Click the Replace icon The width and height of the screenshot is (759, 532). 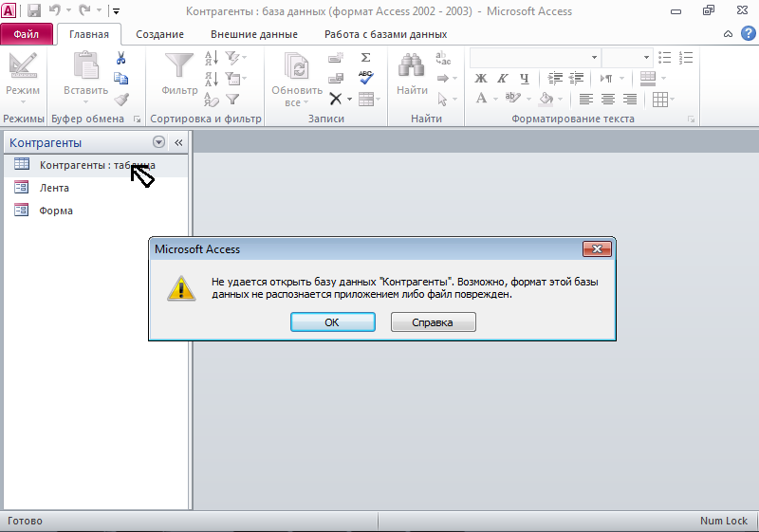pyautogui.click(x=443, y=58)
